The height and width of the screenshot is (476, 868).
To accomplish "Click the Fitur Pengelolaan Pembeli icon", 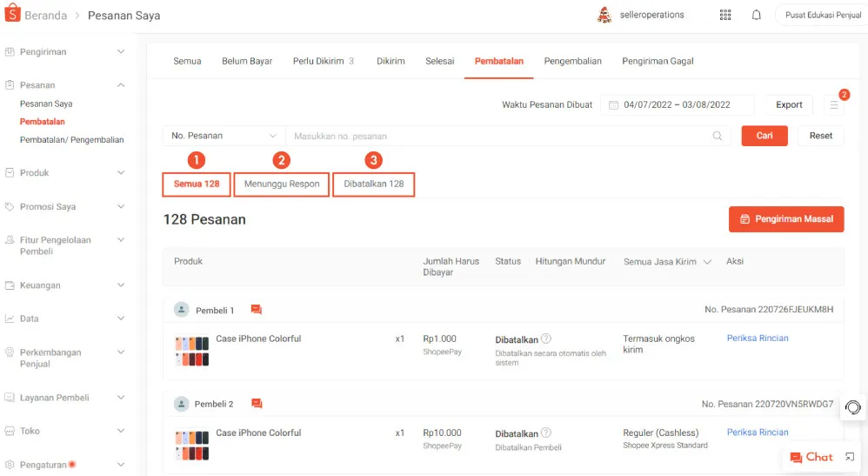I will click(10, 240).
